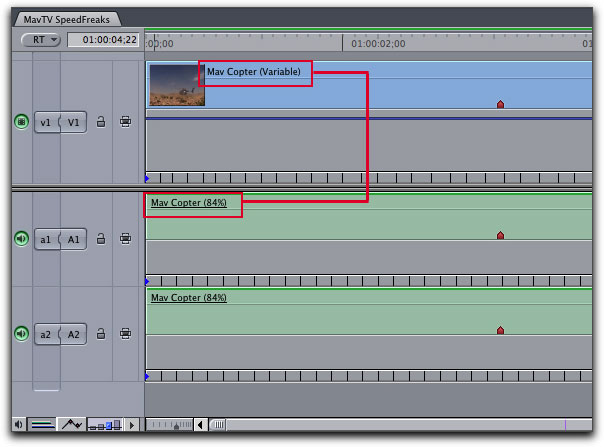Lock the V1 video track
This screenshot has height=447, width=604.
tap(100, 122)
